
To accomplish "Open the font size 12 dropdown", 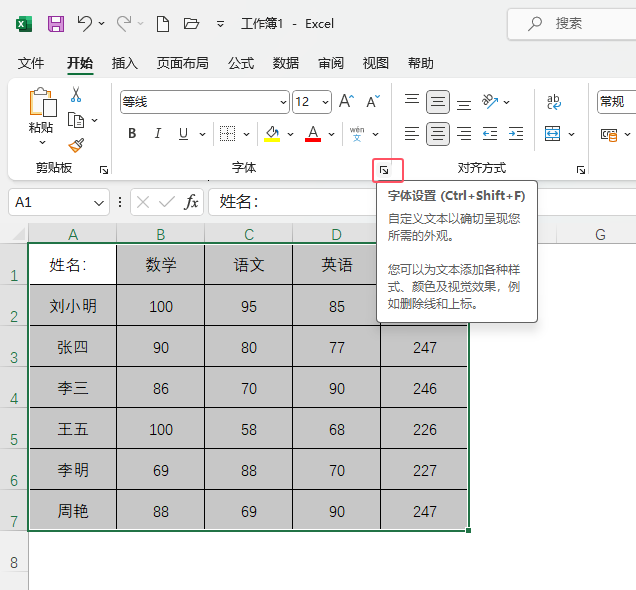I will 325,102.
